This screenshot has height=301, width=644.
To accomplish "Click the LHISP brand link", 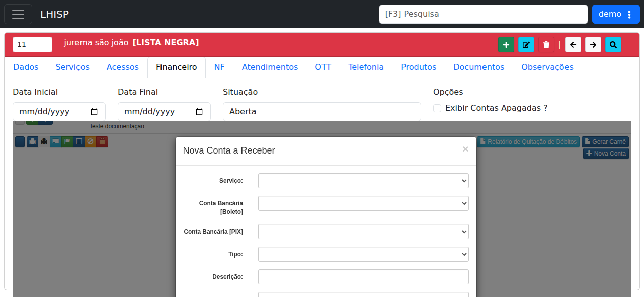I will (x=54, y=14).
